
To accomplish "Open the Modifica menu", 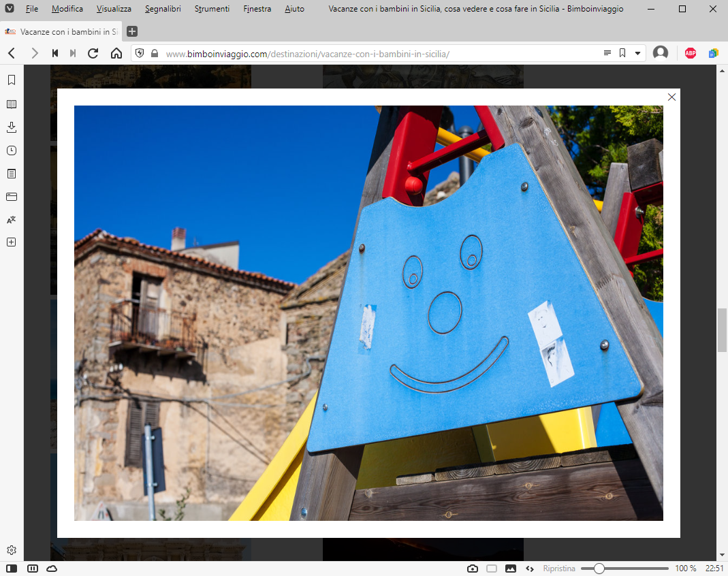I will [x=67, y=9].
